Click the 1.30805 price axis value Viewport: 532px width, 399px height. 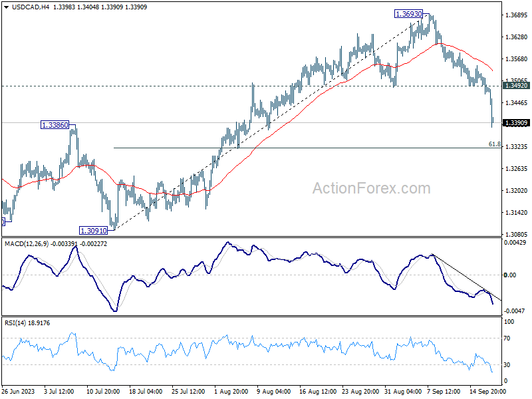click(x=517, y=235)
